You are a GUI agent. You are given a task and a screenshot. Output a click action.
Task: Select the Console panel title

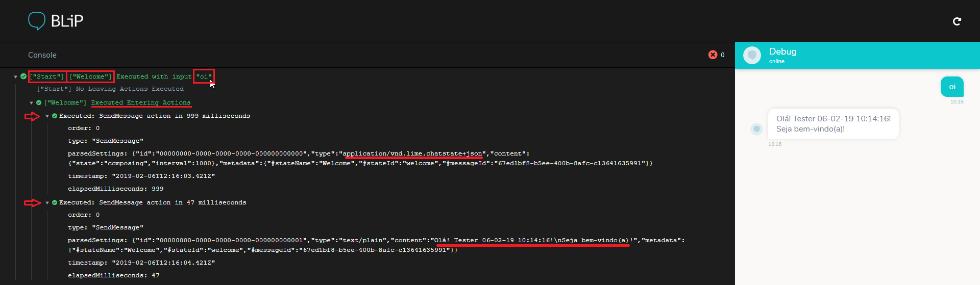click(x=42, y=55)
